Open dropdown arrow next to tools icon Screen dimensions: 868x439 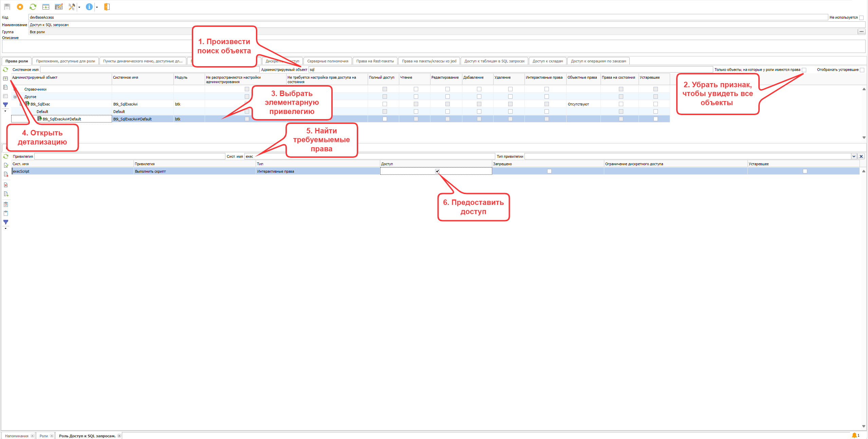point(79,7)
